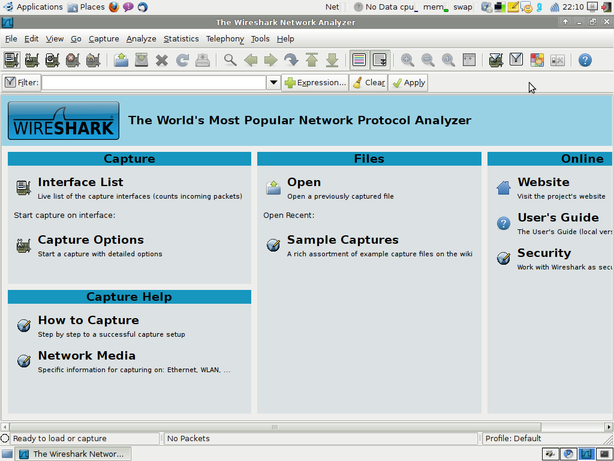614x461 pixels.
Task: Open the View menu
Action: [54, 39]
